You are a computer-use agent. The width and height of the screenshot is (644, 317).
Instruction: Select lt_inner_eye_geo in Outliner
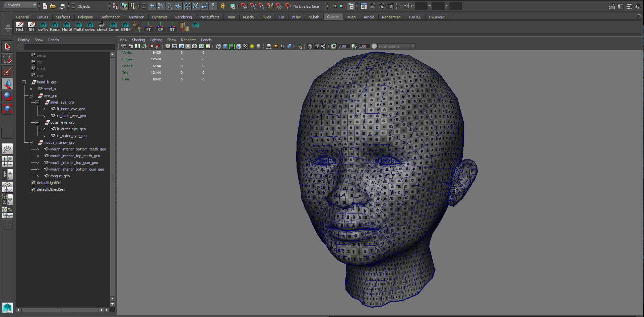(71, 109)
